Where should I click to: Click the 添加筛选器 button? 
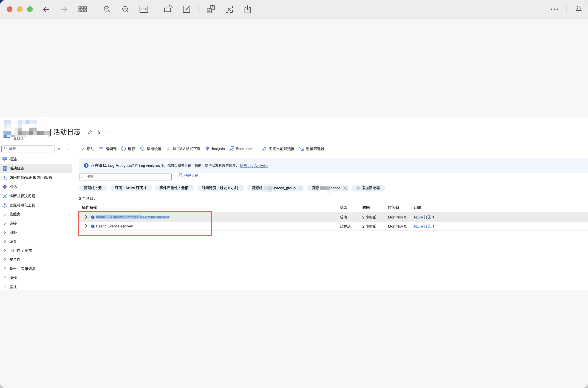[368, 188]
